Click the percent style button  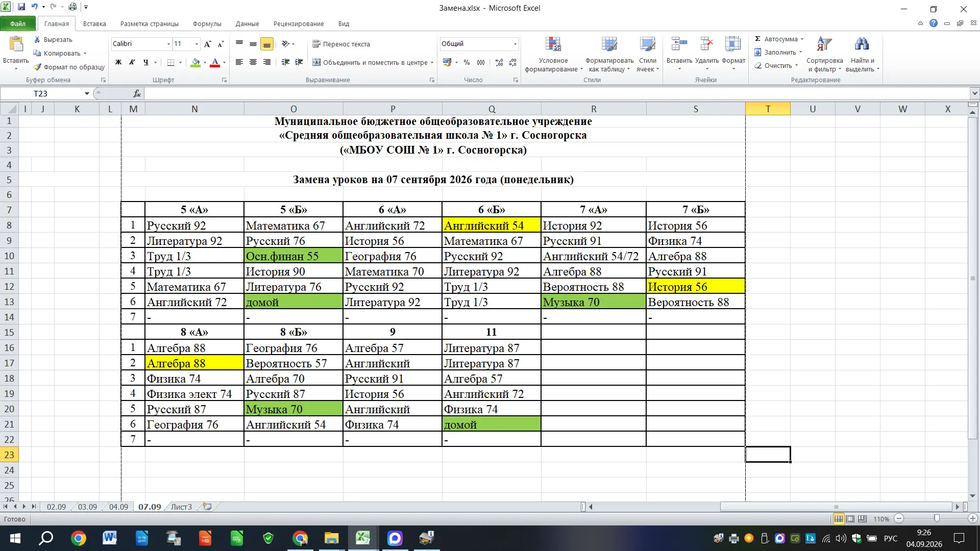click(x=467, y=62)
